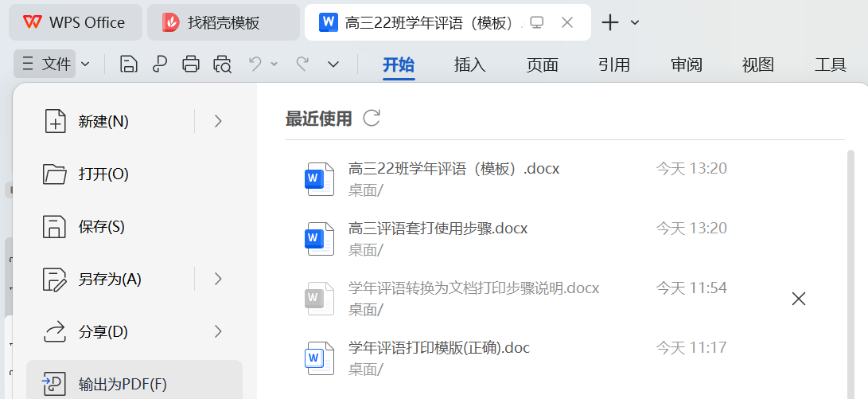Viewport: 868px width, 399px height.
Task: Expand the undo history dropdown
Action: (x=274, y=65)
